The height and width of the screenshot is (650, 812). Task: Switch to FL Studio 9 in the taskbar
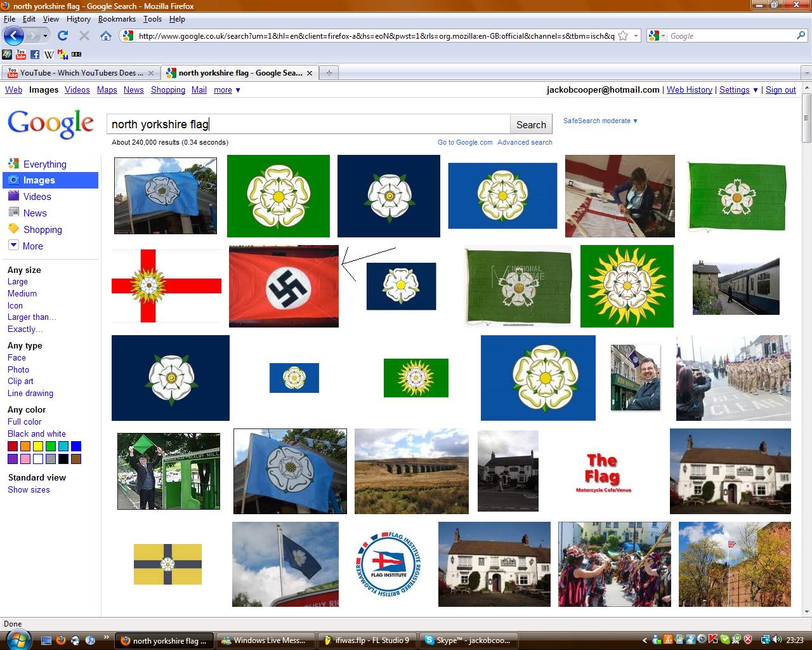(366, 640)
